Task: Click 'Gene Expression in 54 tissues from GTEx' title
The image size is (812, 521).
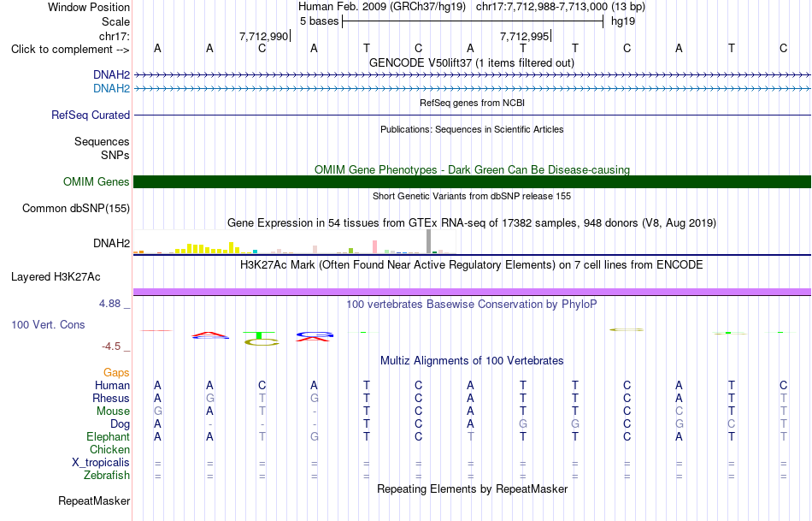Action: (x=472, y=223)
